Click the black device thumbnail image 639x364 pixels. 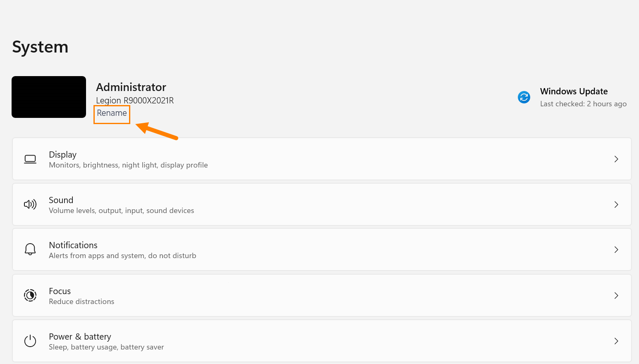pos(49,97)
